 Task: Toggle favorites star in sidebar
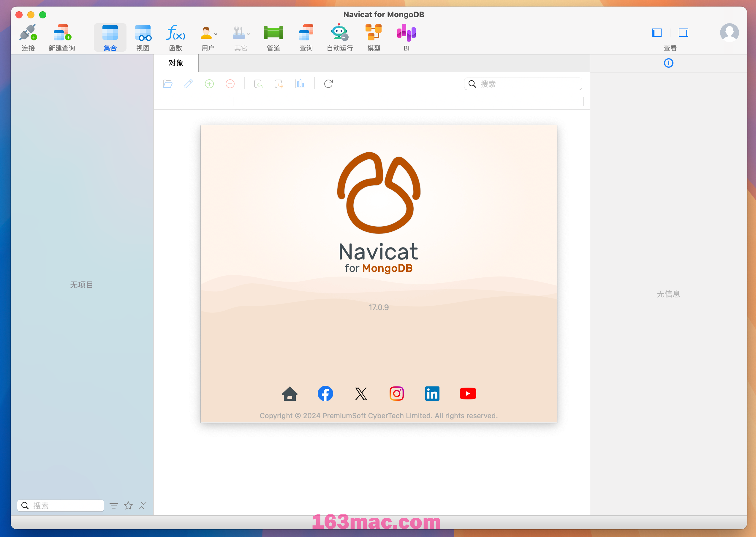tap(128, 506)
